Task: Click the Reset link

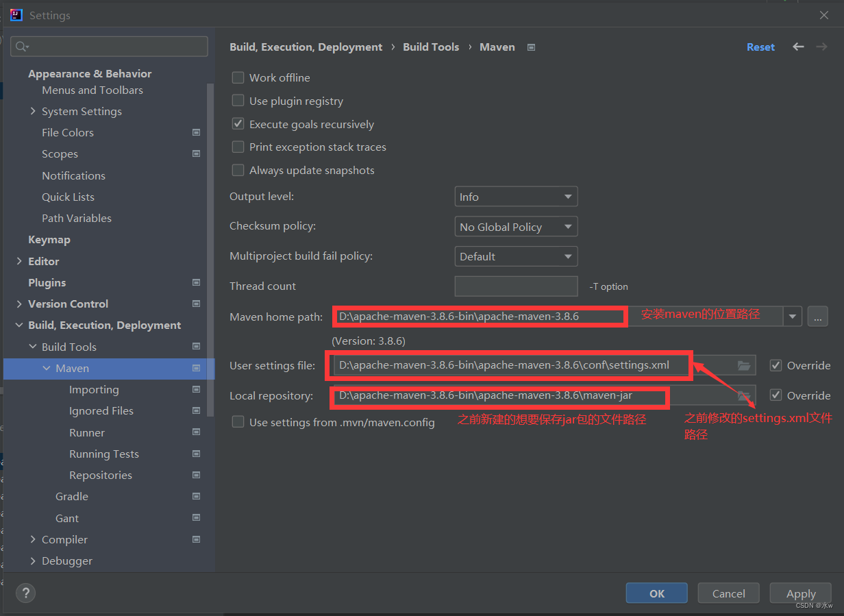Action: 760,47
